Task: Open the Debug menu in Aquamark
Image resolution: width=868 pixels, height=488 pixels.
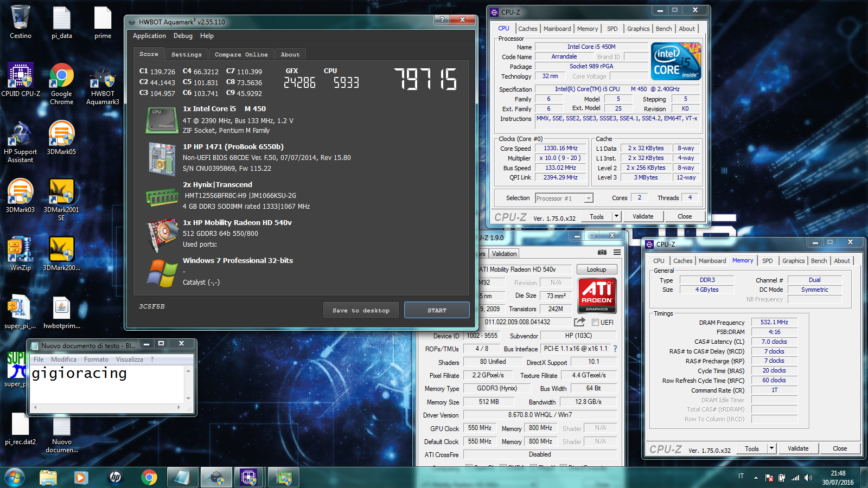Action: coord(183,36)
